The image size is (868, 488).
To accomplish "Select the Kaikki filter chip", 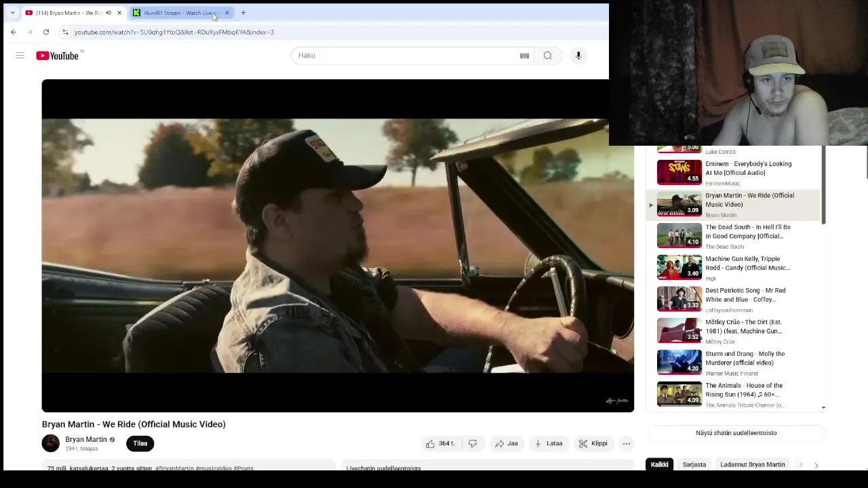I will 659,465.
